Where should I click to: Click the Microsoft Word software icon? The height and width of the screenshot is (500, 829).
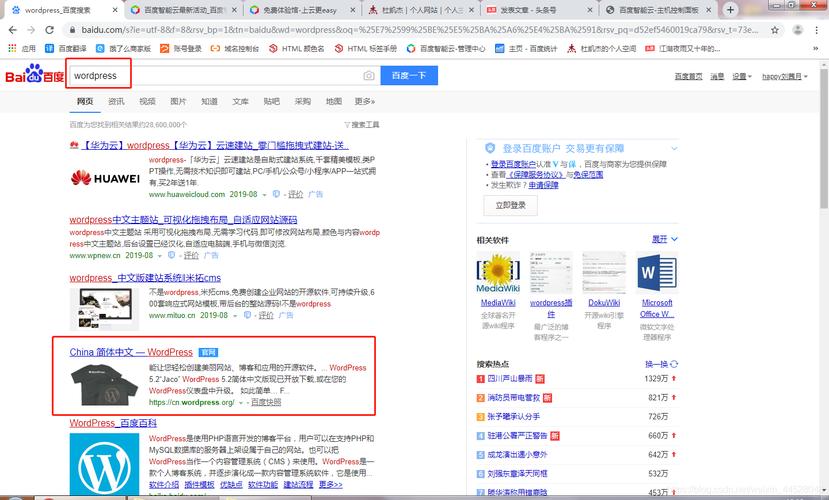coord(657,273)
